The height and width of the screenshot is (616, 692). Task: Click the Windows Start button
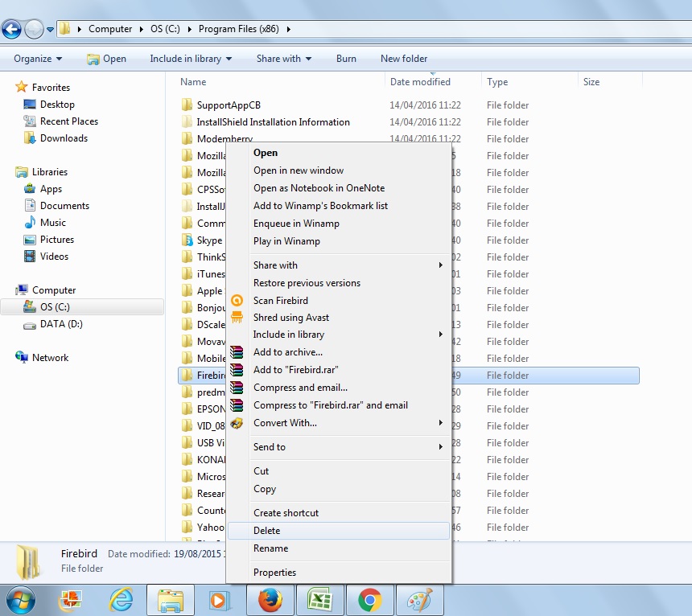pyautogui.click(x=20, y=601)
